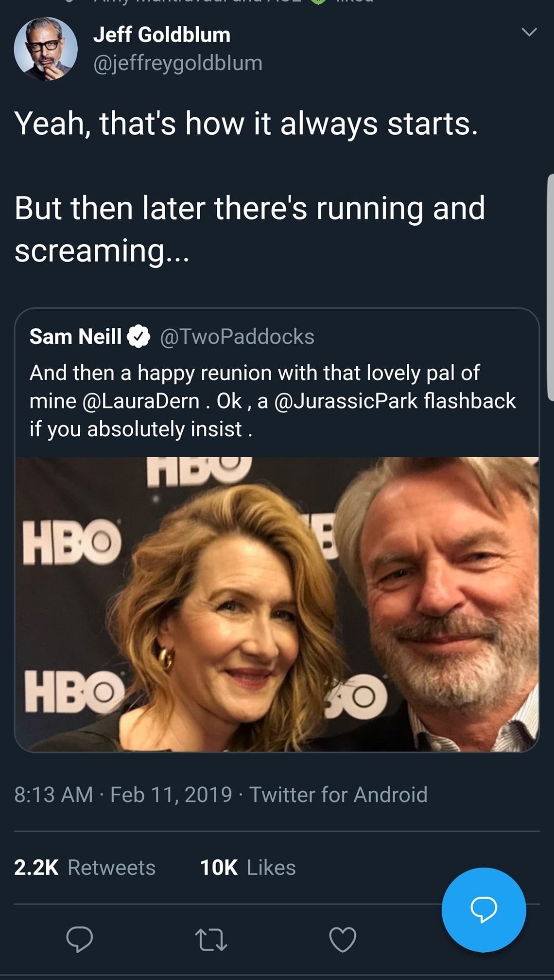
Task: Open the @jeffreygoldblum handle
Action: point(178,63)
